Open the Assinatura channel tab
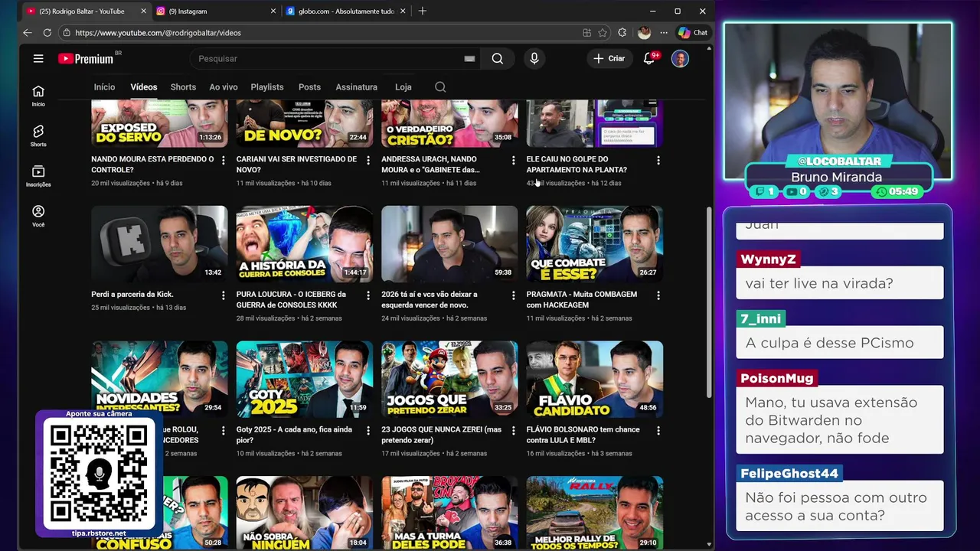The image size is (980, 551). 356,87
